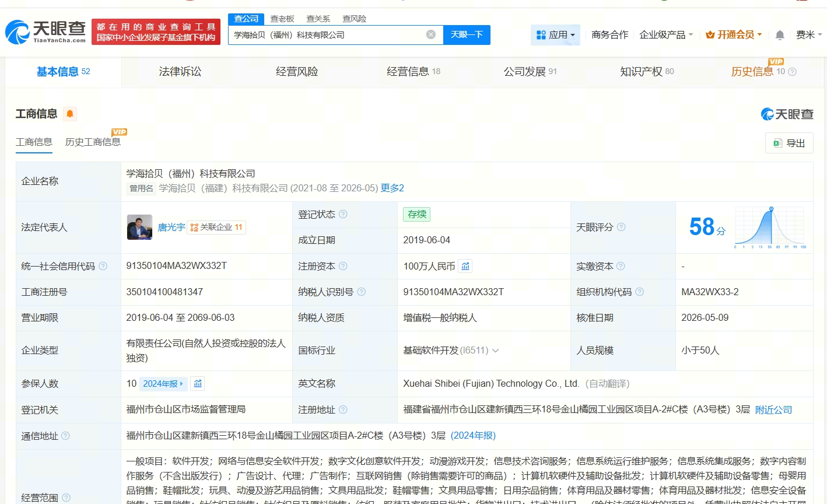The height and width of the screenshot is (504, 827).
Task: Select the 工商信息 sub-tab
Action: click(34, 142)
